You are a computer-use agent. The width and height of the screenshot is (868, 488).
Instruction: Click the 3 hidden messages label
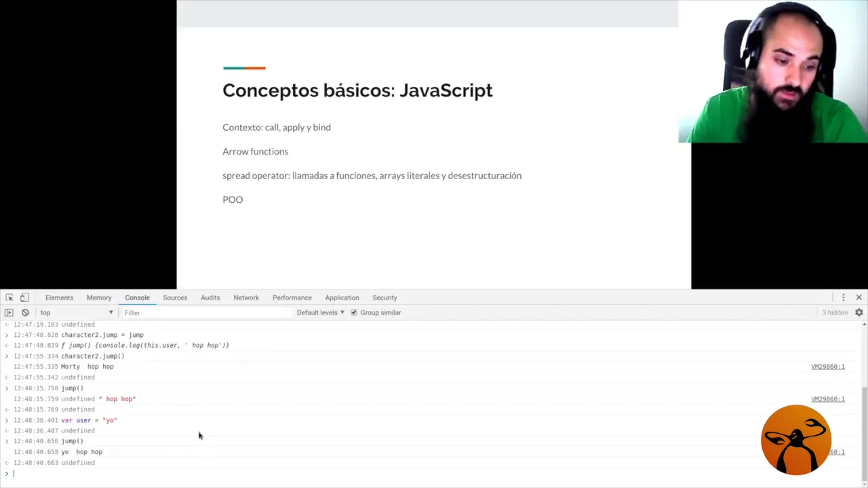835,312
